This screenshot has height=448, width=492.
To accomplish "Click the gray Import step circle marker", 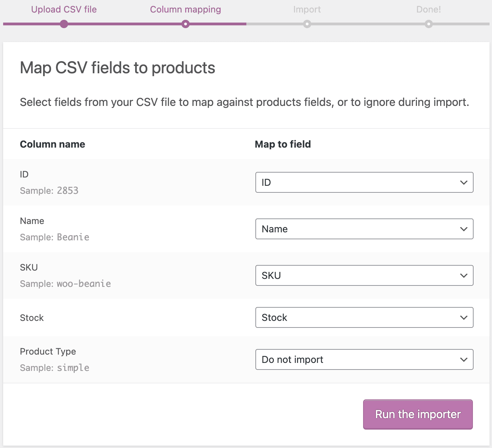I will click(x=307, y=24).
